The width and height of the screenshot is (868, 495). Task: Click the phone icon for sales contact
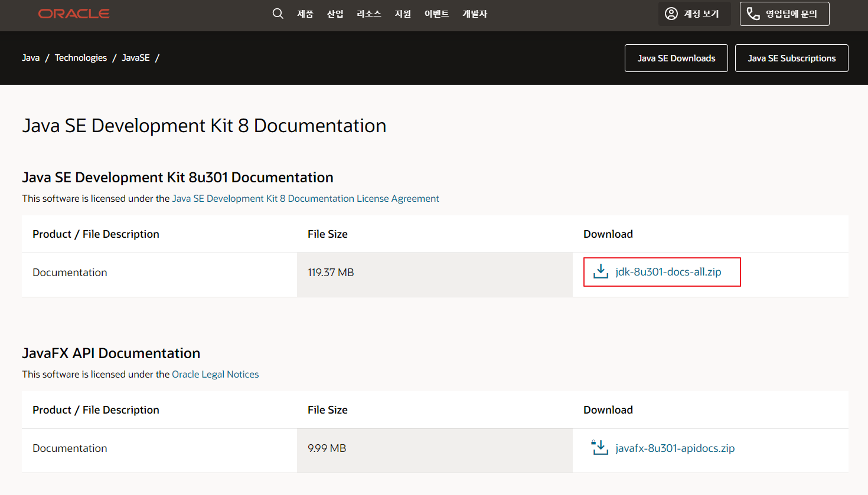[753, 14]
